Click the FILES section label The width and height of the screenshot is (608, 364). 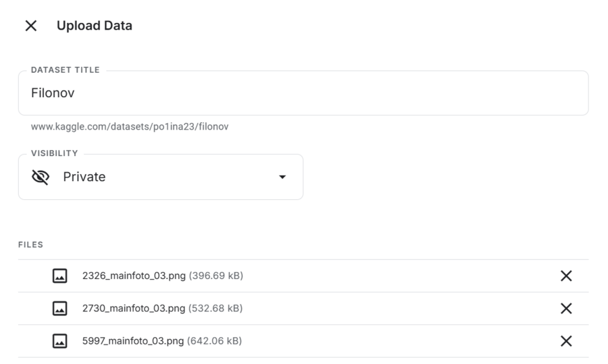pos(30,244)
